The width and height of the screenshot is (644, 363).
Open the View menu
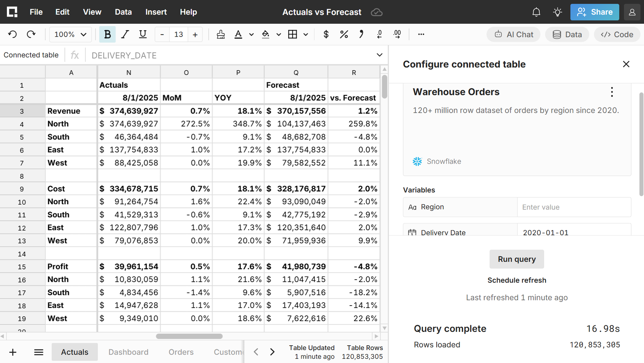coord(92,12)
